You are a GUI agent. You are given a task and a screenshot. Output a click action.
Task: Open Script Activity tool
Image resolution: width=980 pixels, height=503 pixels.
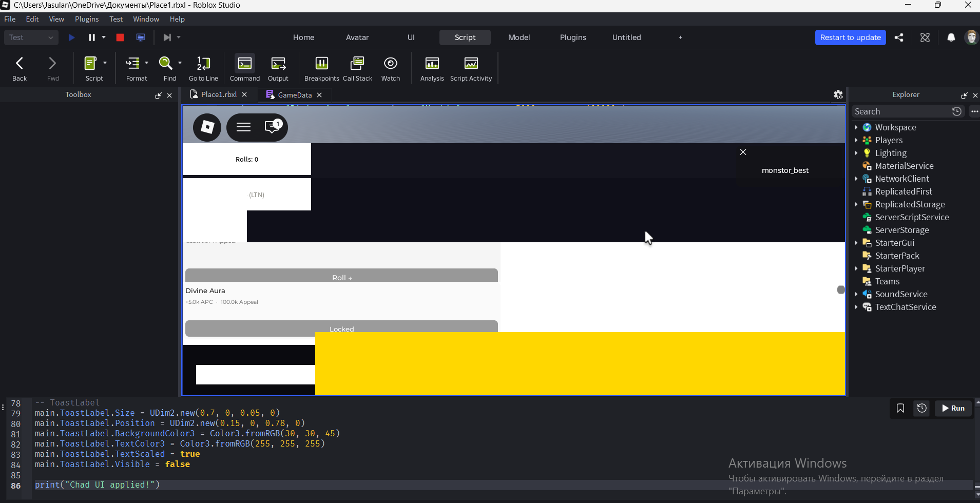click(x=471, y=68)
